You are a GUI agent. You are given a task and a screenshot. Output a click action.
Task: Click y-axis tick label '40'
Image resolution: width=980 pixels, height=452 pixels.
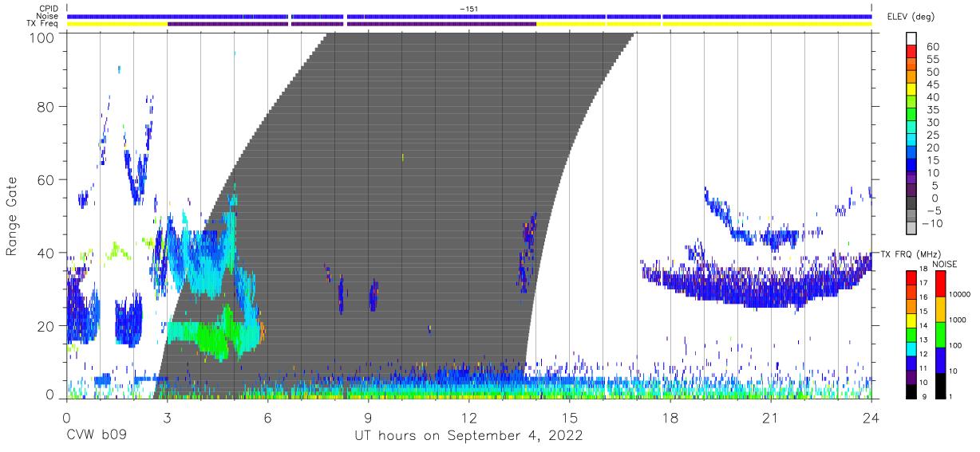47,253
